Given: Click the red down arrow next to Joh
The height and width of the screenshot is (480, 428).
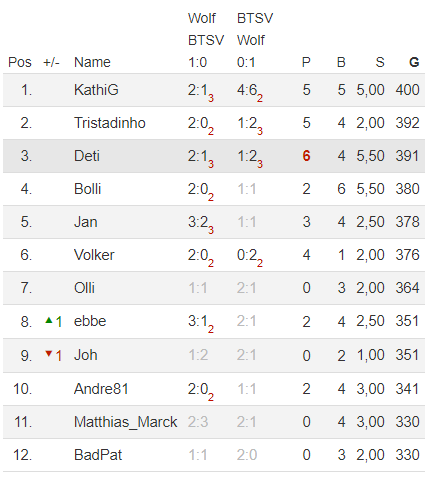Looking at the screenshot, I should pyautogui.click(x=49, y=354).
